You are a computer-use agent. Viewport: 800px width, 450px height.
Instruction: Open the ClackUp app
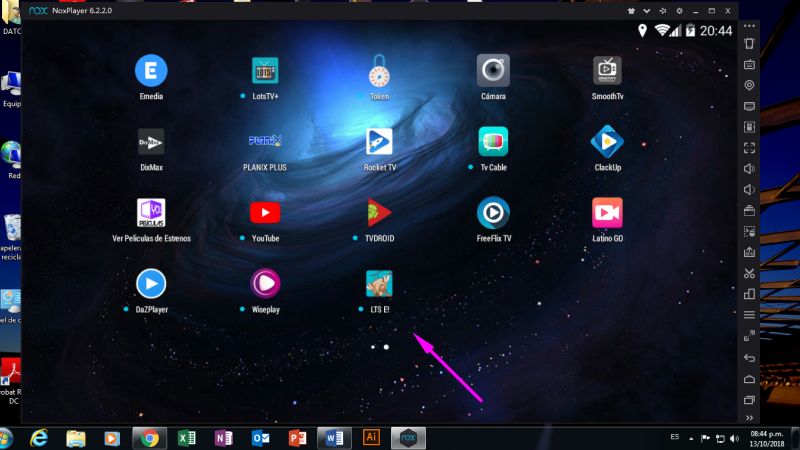click(x=607, y=141)
